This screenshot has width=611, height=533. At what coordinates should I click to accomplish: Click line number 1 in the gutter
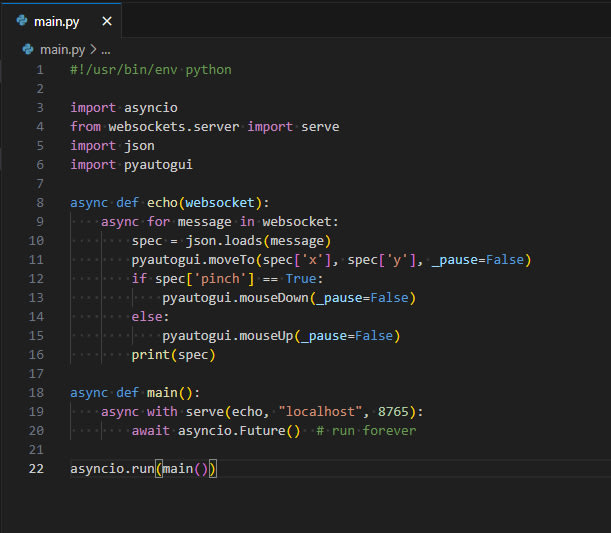point(39,70)
